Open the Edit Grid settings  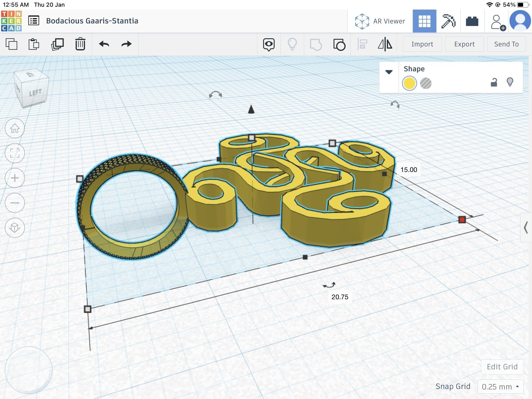tap(502, 367)
